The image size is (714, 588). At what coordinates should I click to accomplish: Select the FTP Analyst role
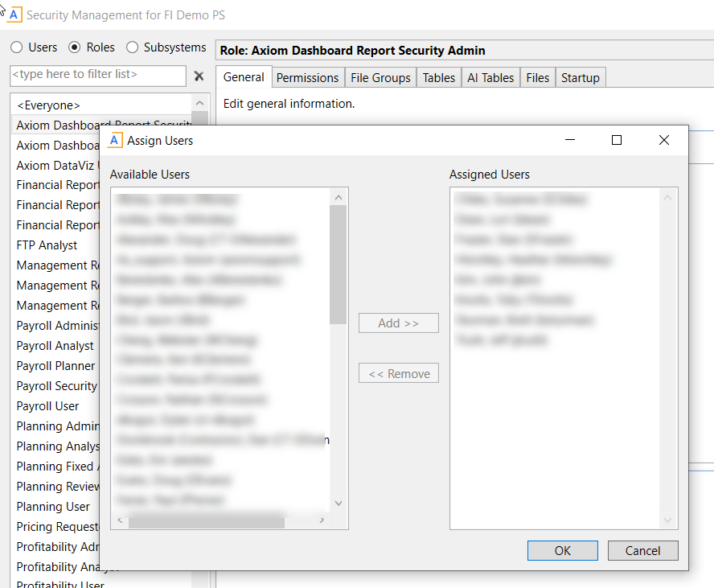[x=55, y=245]
